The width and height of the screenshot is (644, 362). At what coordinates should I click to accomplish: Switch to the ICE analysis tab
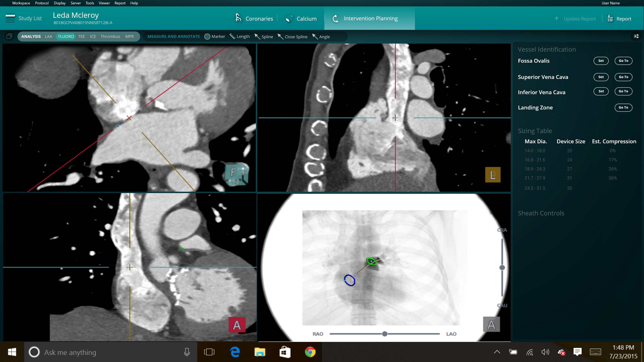pos(93,37)
